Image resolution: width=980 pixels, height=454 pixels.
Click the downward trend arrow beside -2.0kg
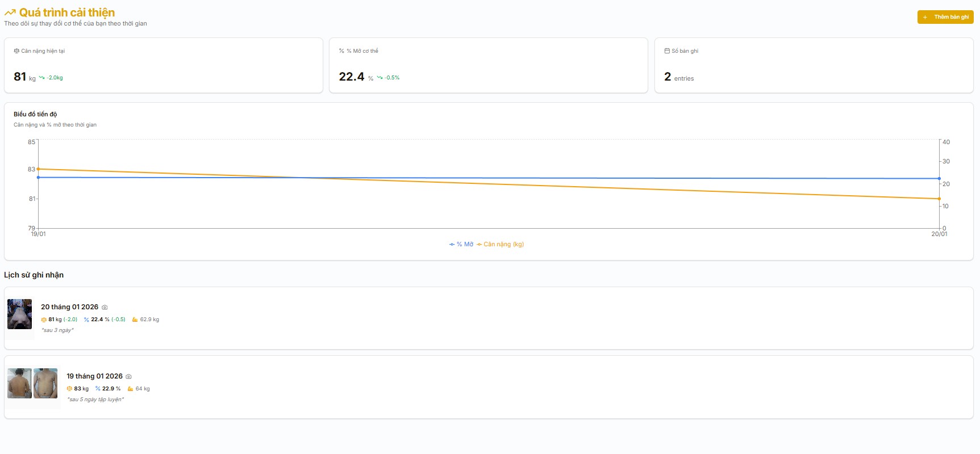(x=41, y=78)
